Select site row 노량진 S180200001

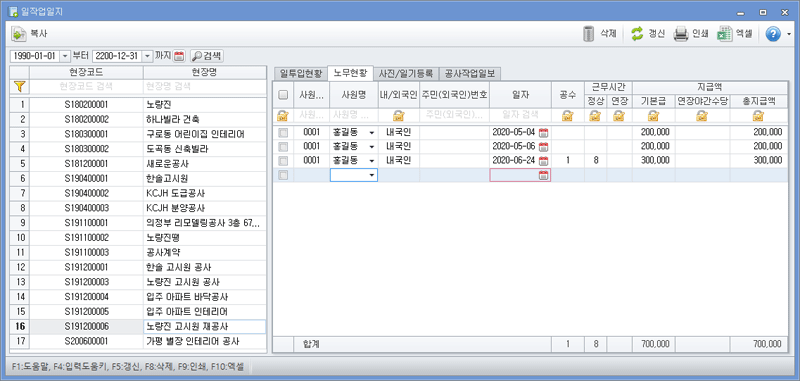pyautogui.click(x=138, y=105)
